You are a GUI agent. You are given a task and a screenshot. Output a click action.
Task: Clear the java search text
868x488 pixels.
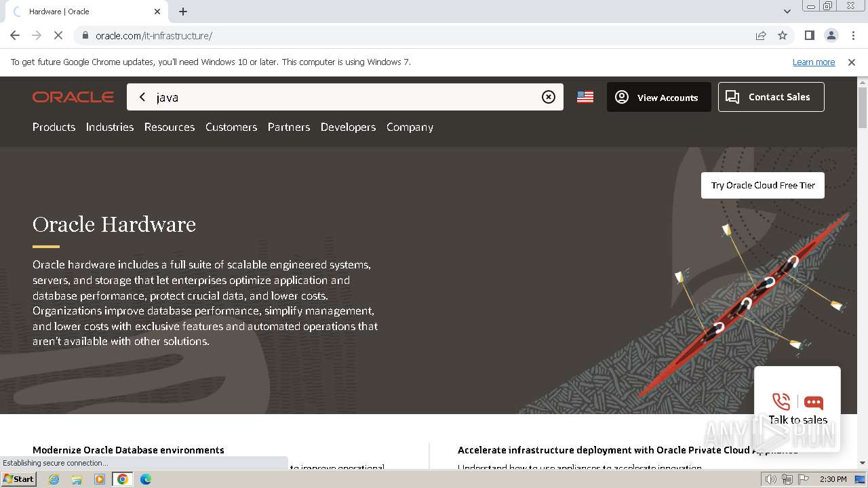click(549, 97)
